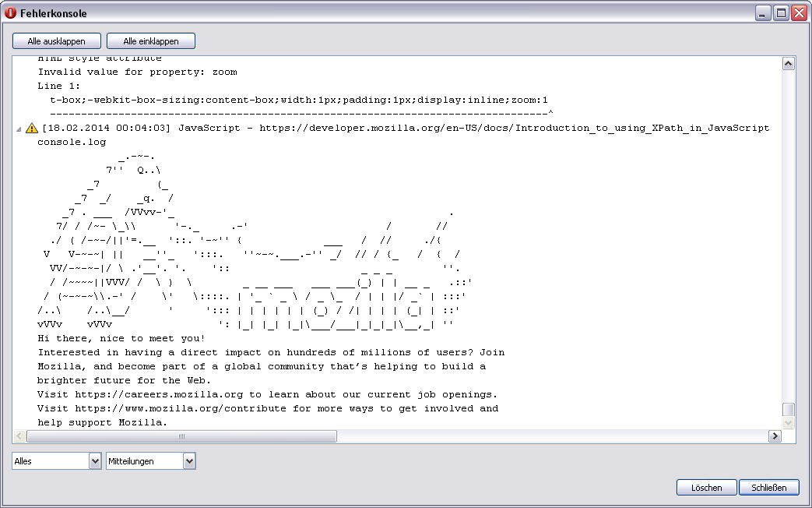Click the vertical scrollbar up arrow

click(788, 64)
